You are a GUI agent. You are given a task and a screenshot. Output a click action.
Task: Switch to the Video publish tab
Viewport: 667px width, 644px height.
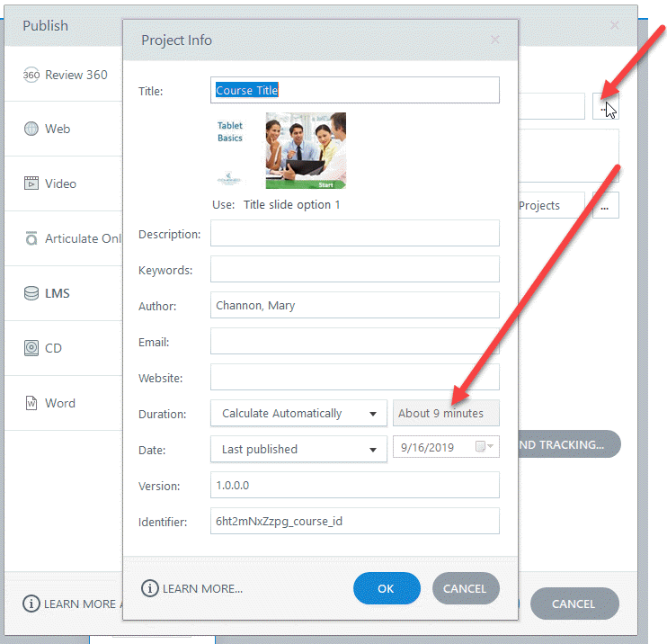64,183
